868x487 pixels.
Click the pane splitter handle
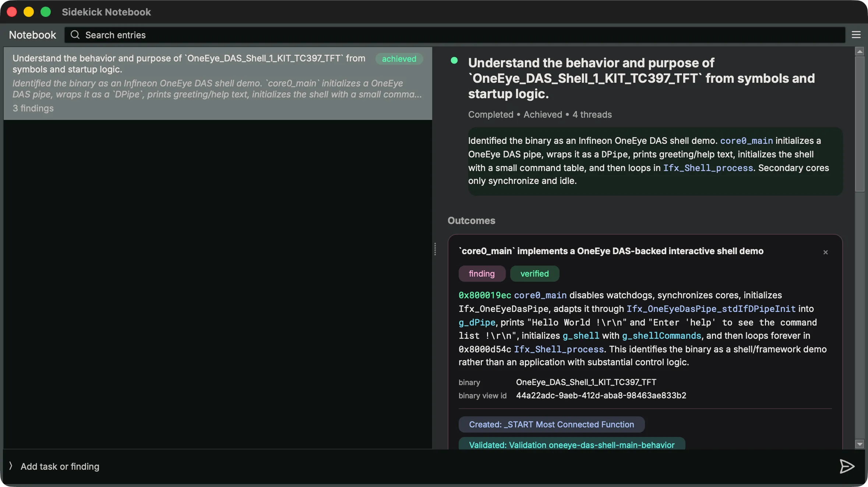point(435,249)
